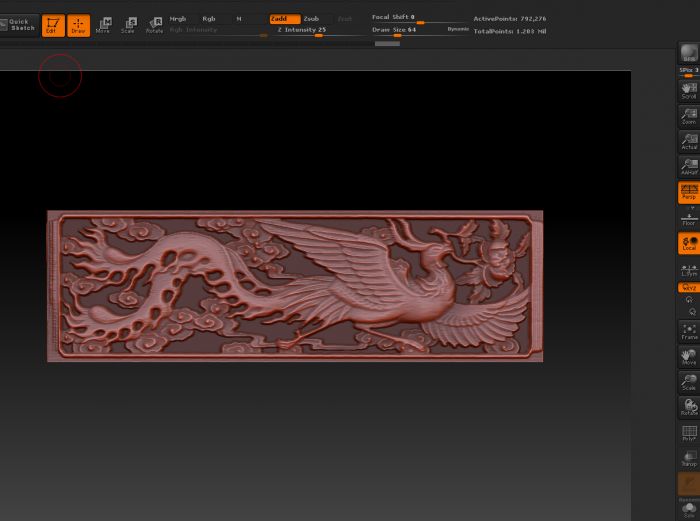Click the phoenix relief model in canvas
The image size is (700, 521).
pyautogui.click(x=295, y=286)
